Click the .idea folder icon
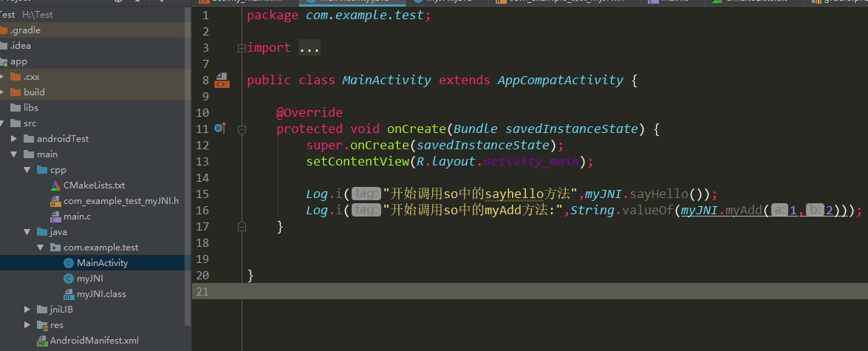This screenshot has width=868, height=351. coord(3,46)
